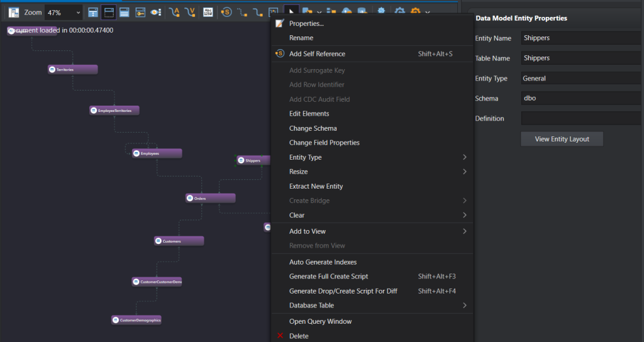Open the Zoom percentage dropdown
This screenshot has height=342, width=644.
click(x=64, y=12)
